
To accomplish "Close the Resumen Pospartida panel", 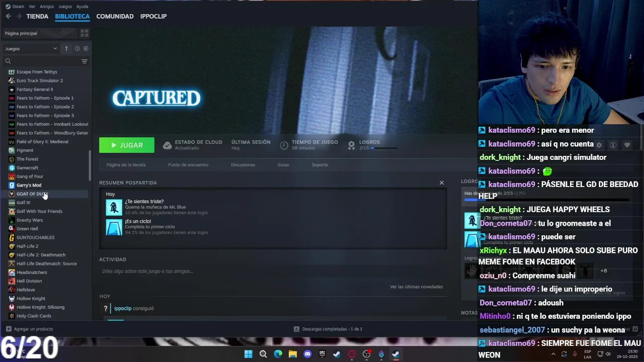I will 442,183.
